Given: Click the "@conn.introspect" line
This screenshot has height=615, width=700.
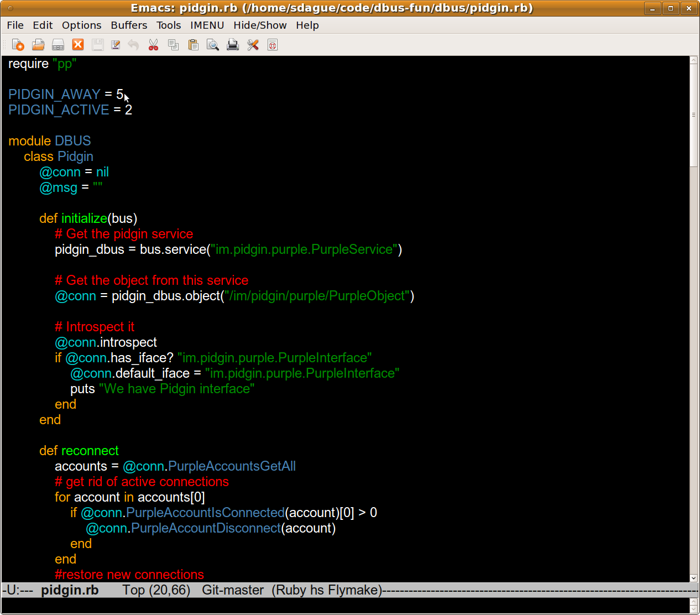Looking at the screenshot, I should (106, 342).
